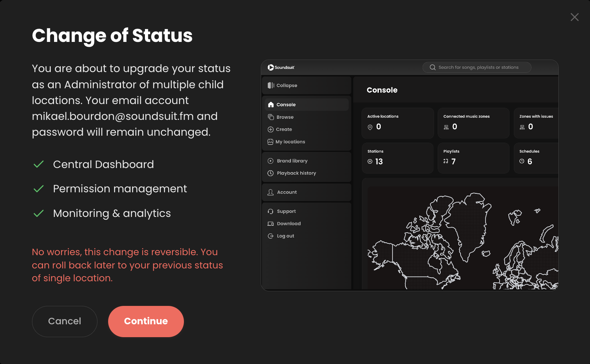Click the Browse icon in sidebar
The height and width of the screenshot is (364, 590).
pyautogui.click(x=271, y=117)
